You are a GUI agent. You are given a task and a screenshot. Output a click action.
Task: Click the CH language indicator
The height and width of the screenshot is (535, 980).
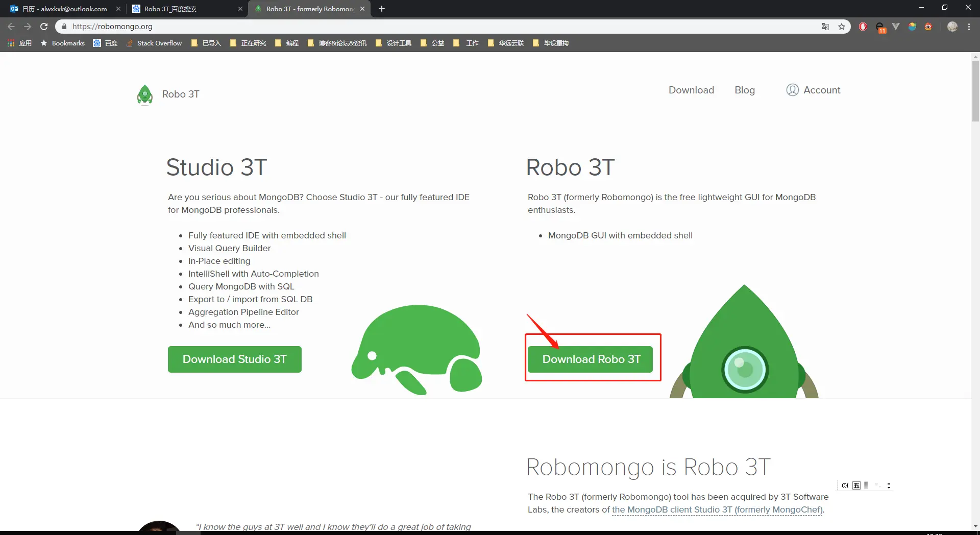(x=845, y=485)
